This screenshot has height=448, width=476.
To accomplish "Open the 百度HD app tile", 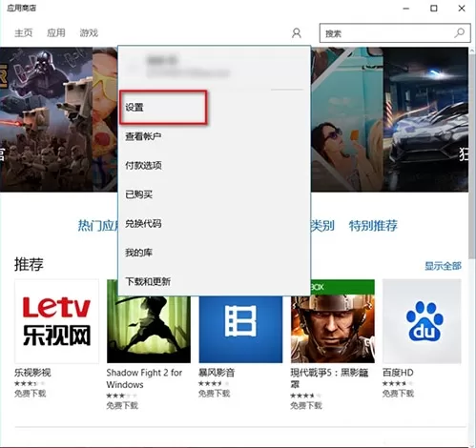I will (422, 321).
